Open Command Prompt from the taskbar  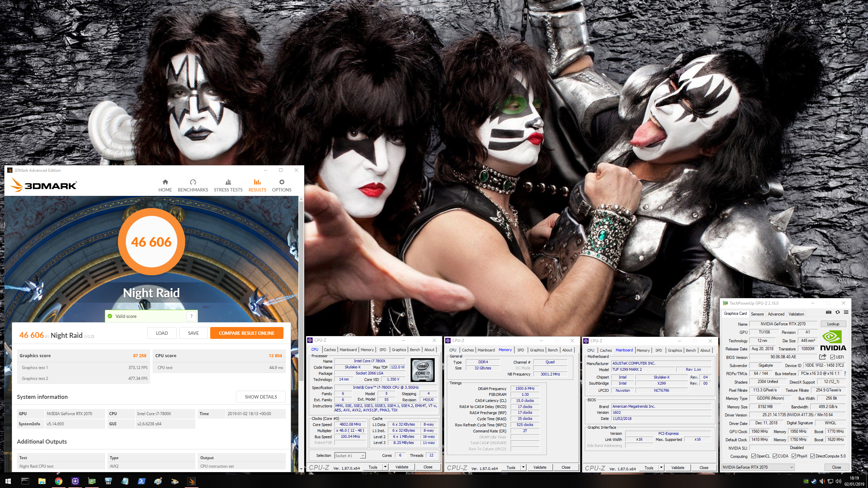[x=25, y=481]
